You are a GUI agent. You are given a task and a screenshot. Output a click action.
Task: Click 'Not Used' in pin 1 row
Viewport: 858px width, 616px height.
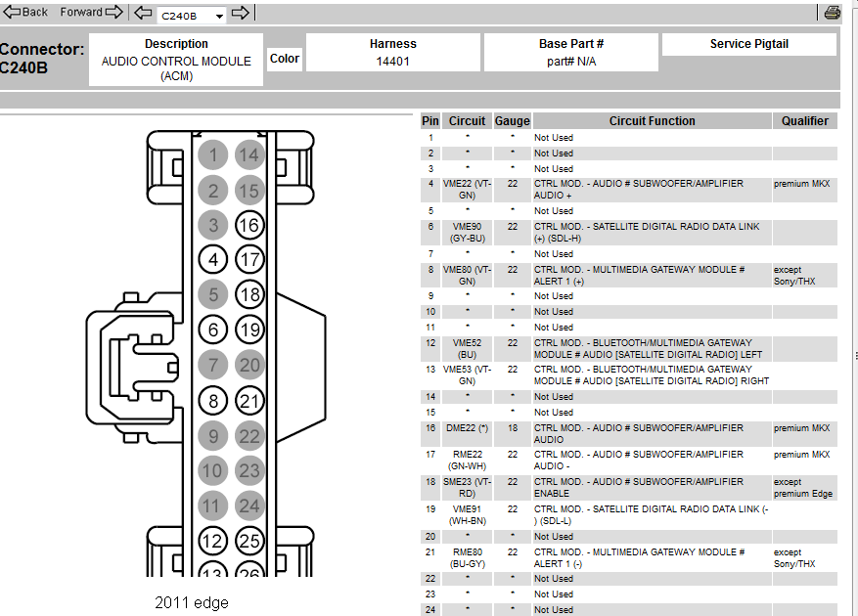[553, 138]
